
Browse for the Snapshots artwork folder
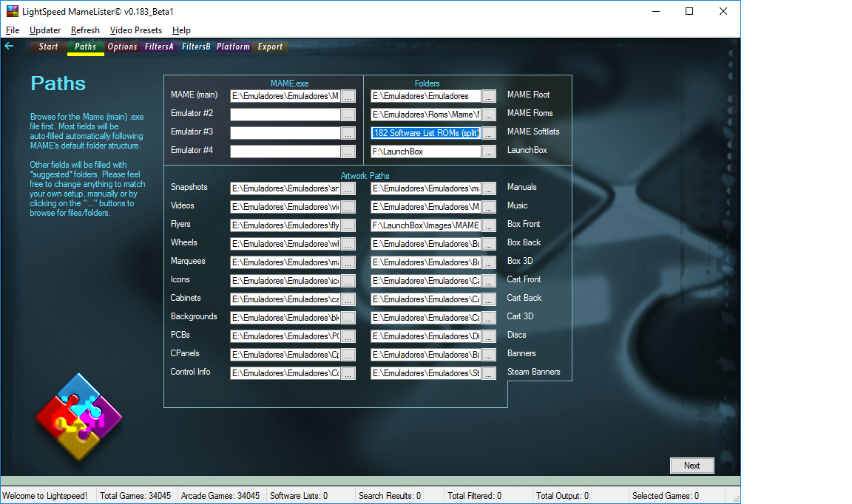tap(348, 188)
